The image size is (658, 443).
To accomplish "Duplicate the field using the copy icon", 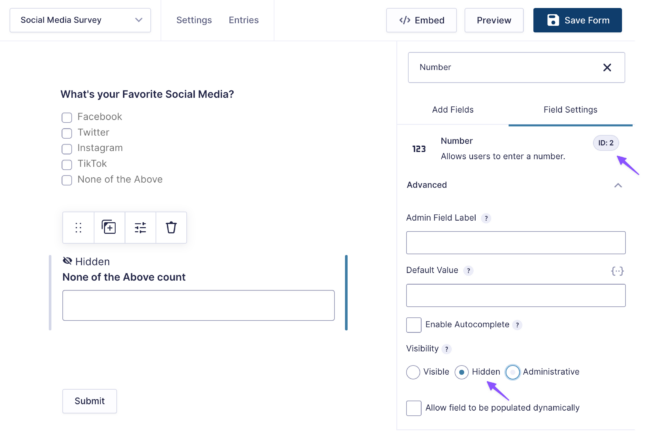I will (x=109, y=227).
